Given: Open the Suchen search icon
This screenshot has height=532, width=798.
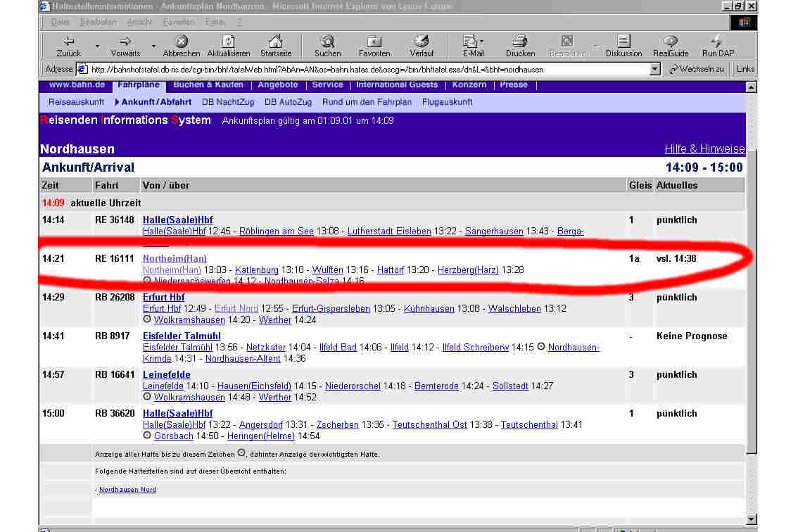Looking at the screenshot, I should (x=327, y=42).
